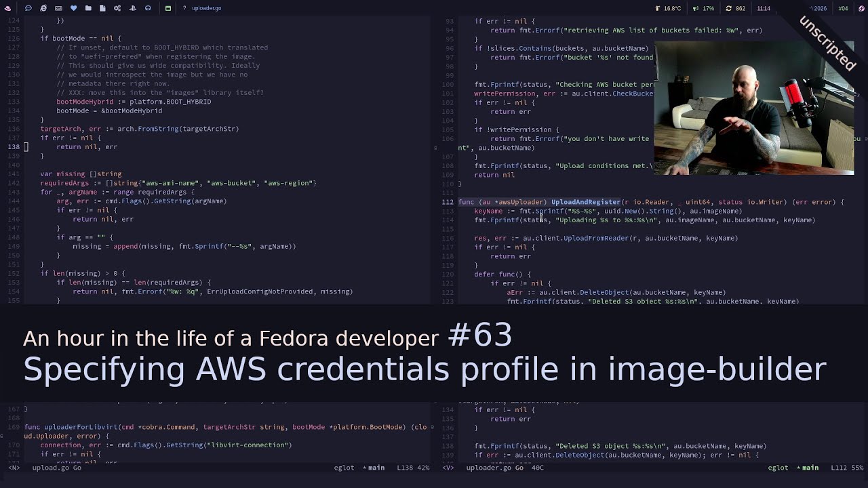Screen dimensions: 868x488
Task: Open the folder workspace icon
Action: tap(88, 8)
